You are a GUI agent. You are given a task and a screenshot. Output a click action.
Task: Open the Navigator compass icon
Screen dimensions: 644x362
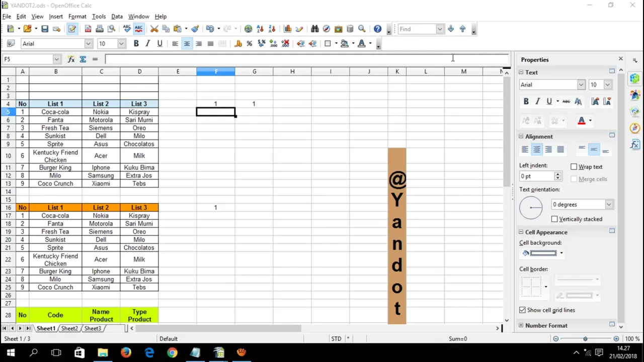[327, 29]
